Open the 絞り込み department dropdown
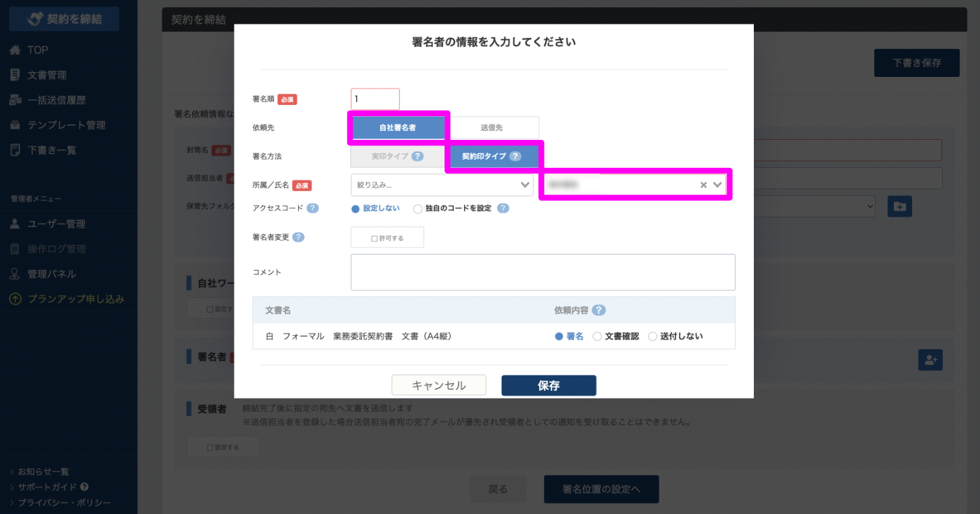This screenshot has width=980, height=514. 442,185
